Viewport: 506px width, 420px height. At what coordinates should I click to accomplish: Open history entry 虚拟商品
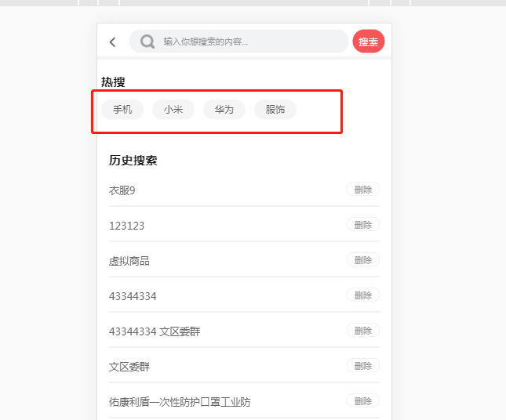point(129,261)
